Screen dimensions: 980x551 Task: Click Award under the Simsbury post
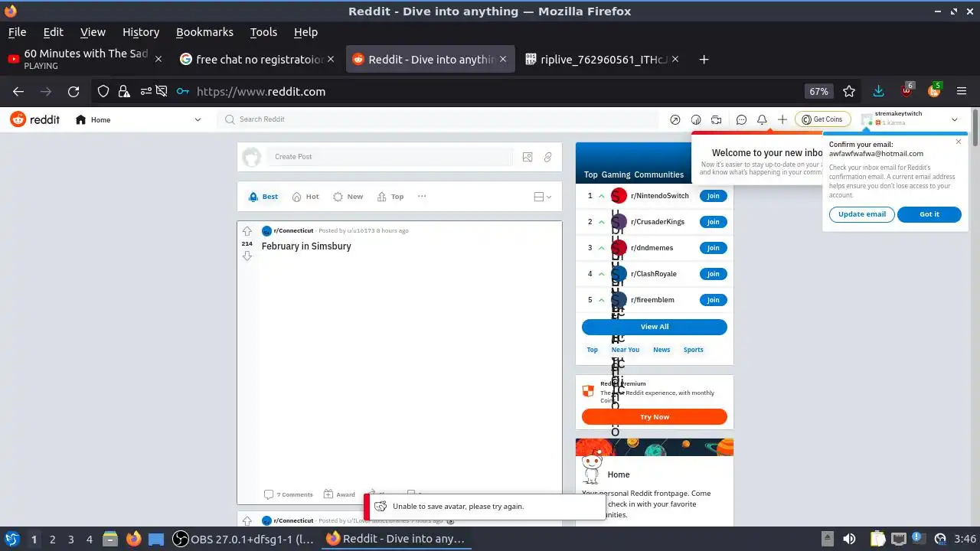[339, 494]
